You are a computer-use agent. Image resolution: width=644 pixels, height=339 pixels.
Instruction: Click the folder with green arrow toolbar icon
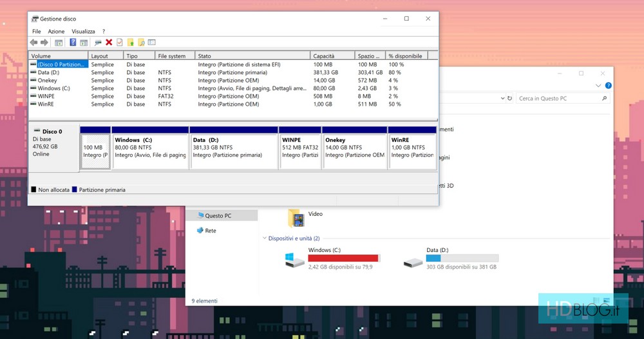pyautogui.click(x=130, y=43)
